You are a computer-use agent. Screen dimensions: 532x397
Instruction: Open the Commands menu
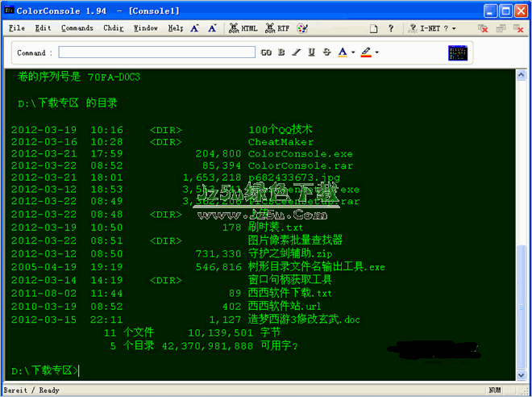point(77,28)
